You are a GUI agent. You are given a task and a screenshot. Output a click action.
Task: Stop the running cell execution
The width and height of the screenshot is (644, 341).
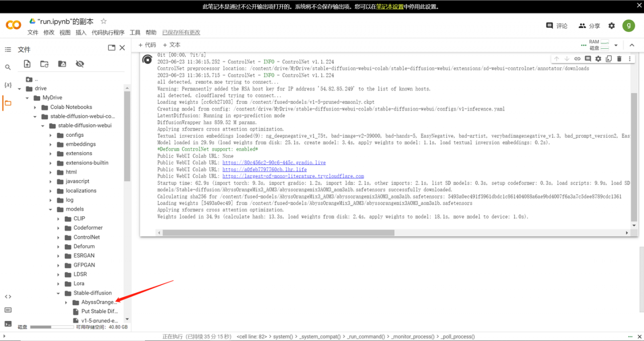(x=147, y=60)
